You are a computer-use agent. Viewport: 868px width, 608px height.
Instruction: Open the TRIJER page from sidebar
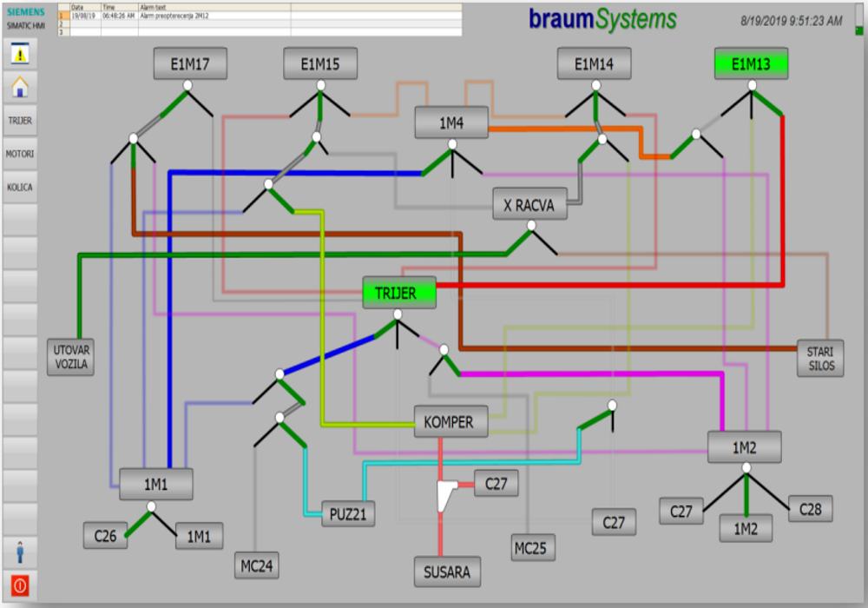19,120
